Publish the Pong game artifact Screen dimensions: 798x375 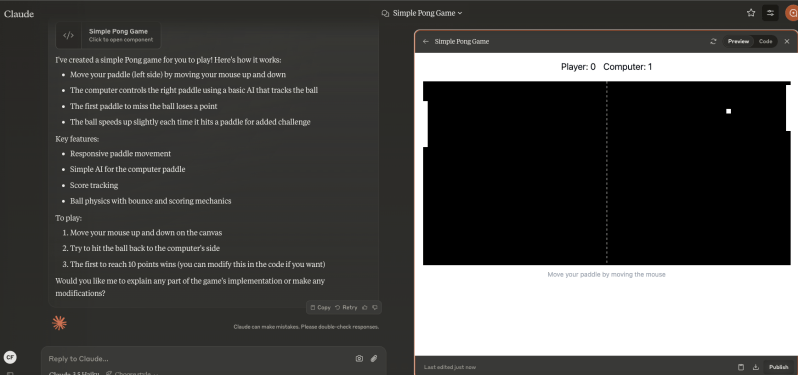pos(779,367)
